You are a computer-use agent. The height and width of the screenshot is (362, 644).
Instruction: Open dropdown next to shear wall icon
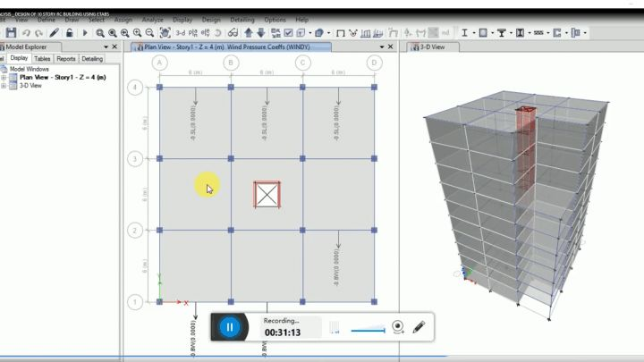point(566,33)
